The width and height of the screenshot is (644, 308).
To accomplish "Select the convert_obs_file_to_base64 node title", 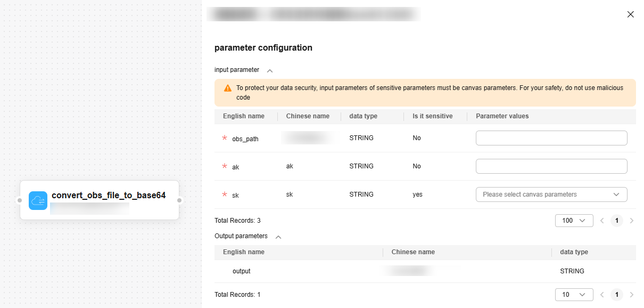I will click(109, 196).
